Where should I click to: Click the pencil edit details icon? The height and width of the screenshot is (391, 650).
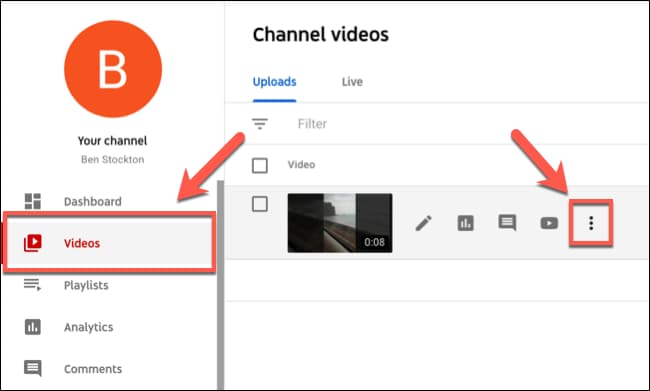click(x=424, y=223)
